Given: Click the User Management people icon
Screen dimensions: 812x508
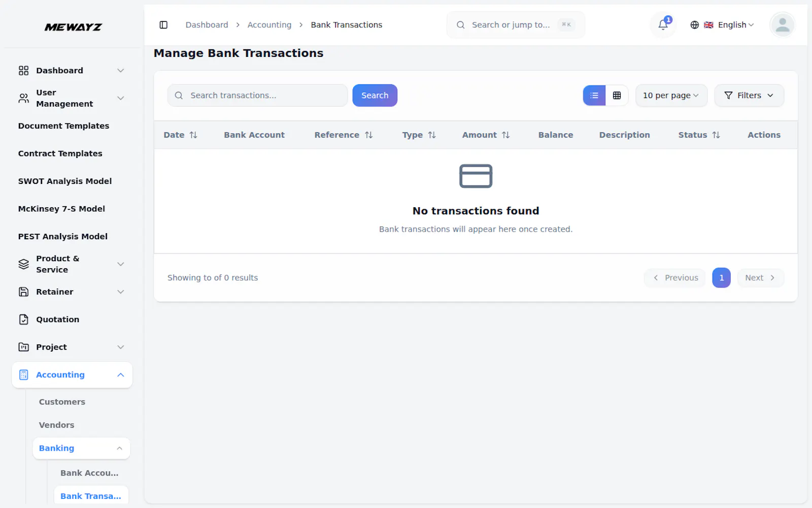Looking at the screenshot, I should pos(24,98).
